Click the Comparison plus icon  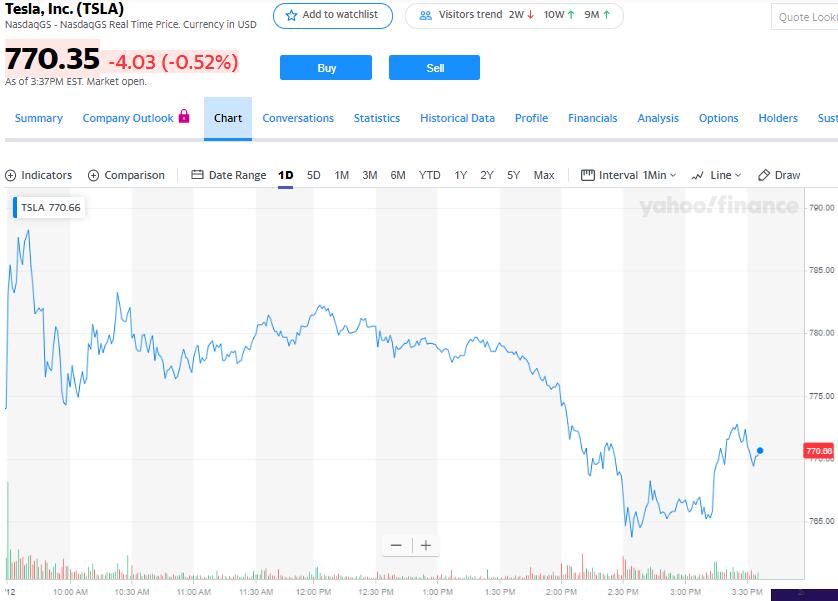pyautogui.click(x=94, y=175)
